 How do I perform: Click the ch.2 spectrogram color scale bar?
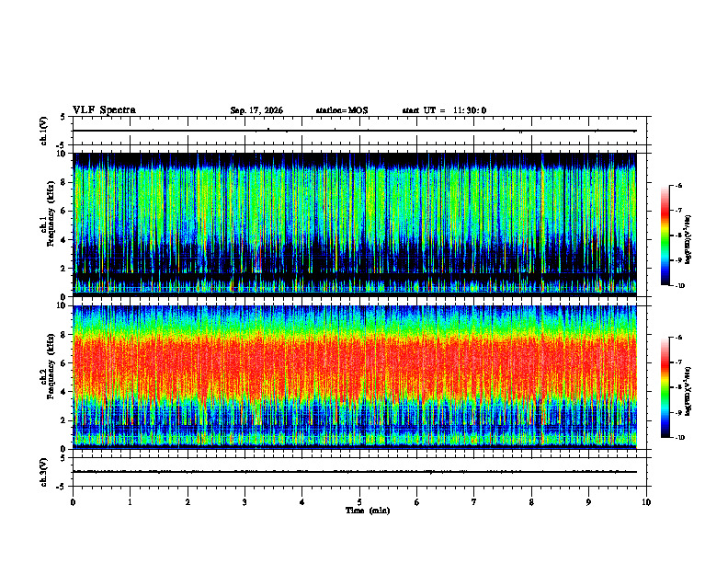pos(665,387)
